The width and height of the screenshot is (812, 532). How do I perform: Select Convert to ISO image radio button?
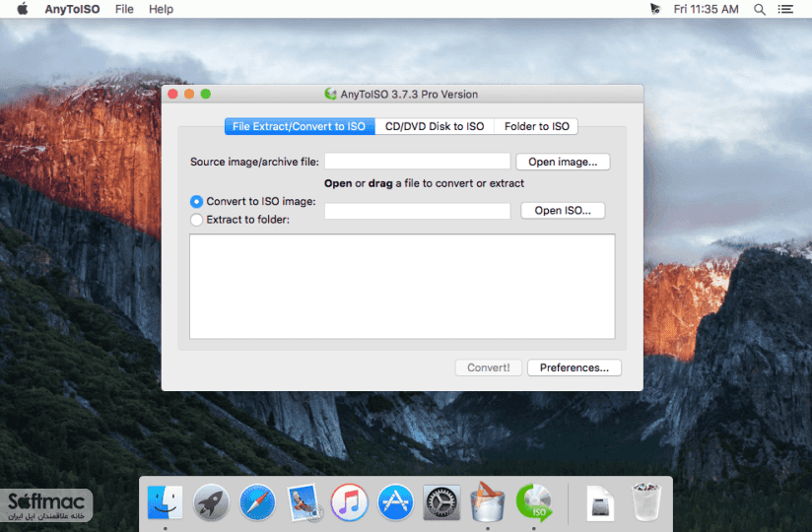pos(196,201)
